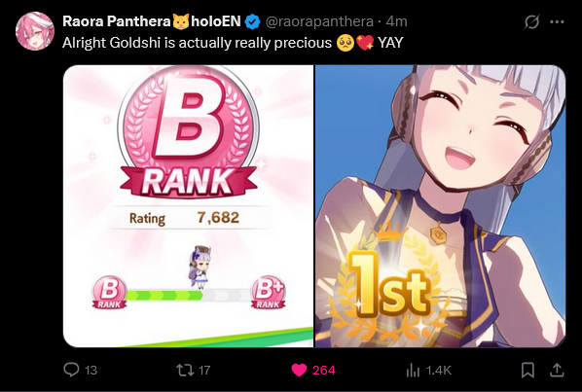Click the blue verified checkmark badge
Screen dimensions: 582x392
(253, 21)
